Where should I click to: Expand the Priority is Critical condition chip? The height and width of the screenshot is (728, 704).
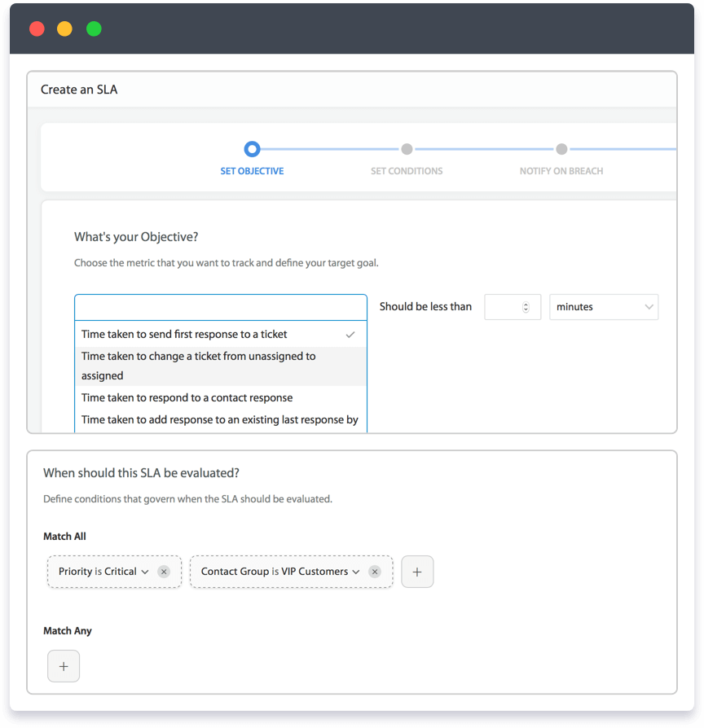(x=143, y=572)
